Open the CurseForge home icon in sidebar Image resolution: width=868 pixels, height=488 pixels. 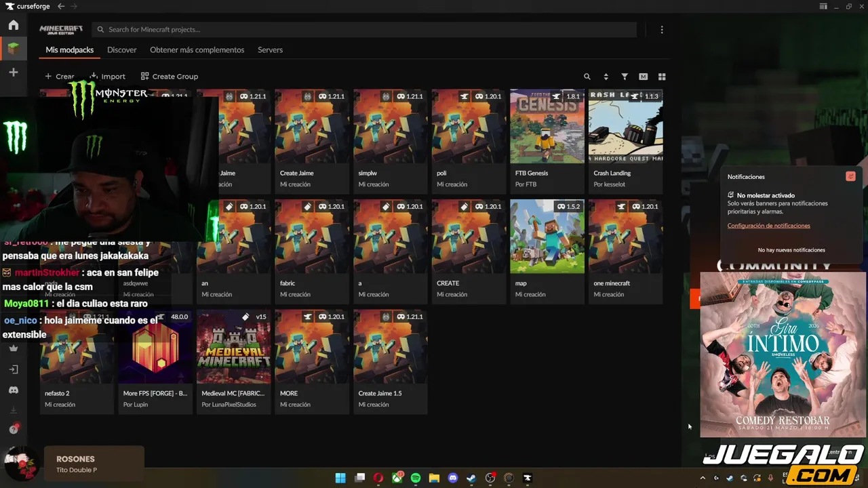point(14,26)
